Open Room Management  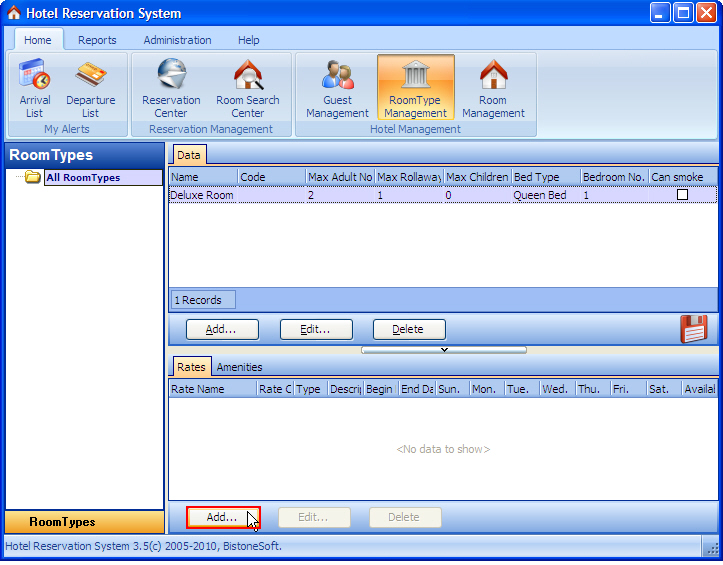click(493, 88)
